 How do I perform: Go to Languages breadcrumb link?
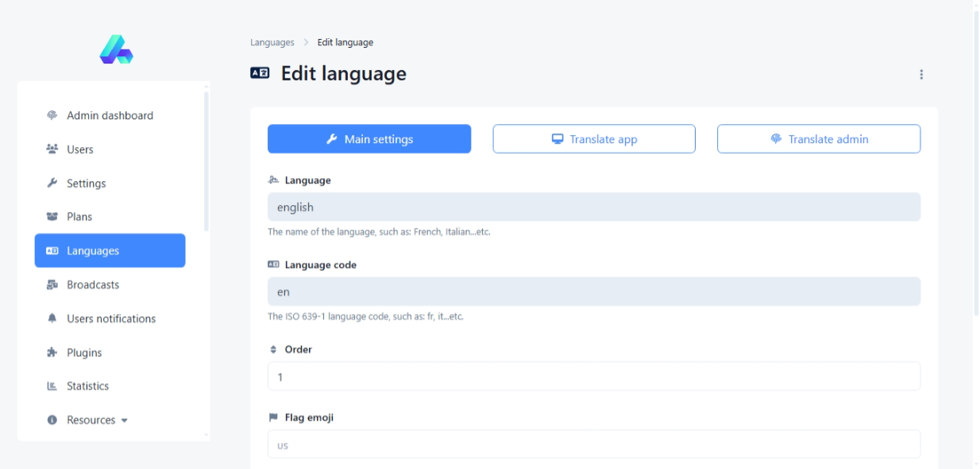coord(272,43)
